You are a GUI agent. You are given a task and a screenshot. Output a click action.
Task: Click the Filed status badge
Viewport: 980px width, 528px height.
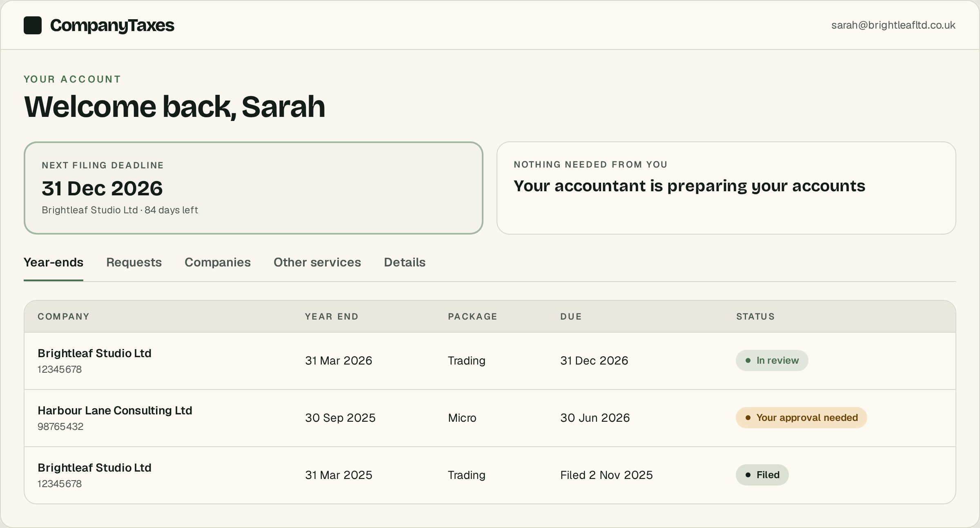pyautogui.click(x=762, y=475)
